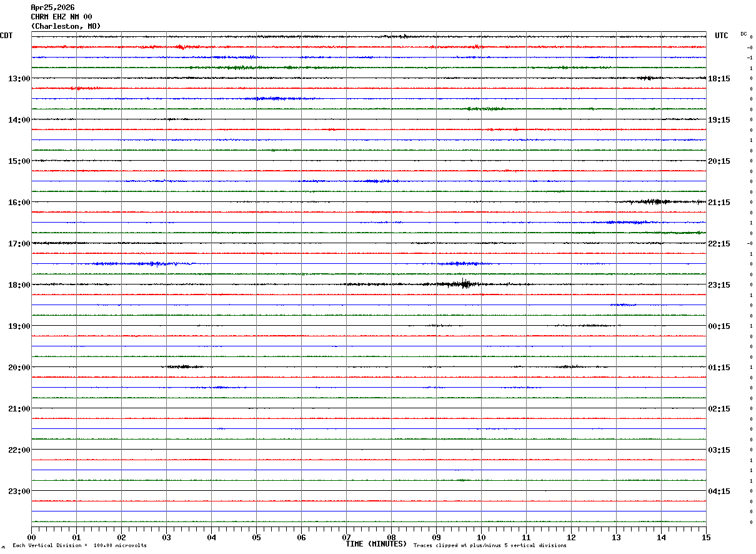Screen dimensions: 756x554
Task: Click the 04:15 UTC time label
Action: [719, 491]
